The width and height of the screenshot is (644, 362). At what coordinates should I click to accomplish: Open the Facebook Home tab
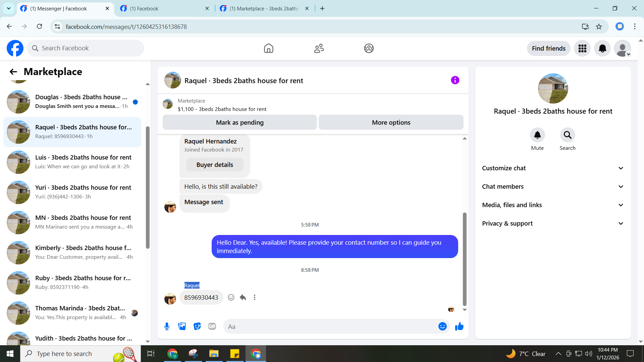pos(268,48)
